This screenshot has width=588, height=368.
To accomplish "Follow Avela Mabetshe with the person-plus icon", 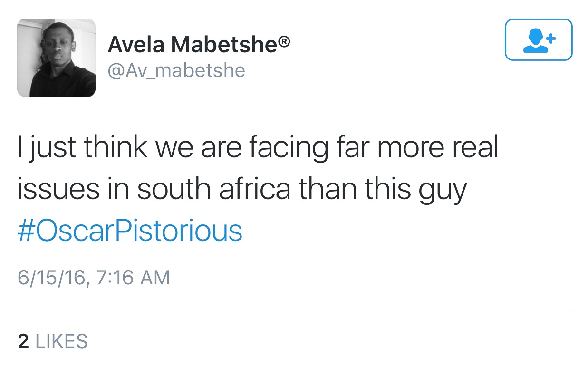I will (538, 39).
